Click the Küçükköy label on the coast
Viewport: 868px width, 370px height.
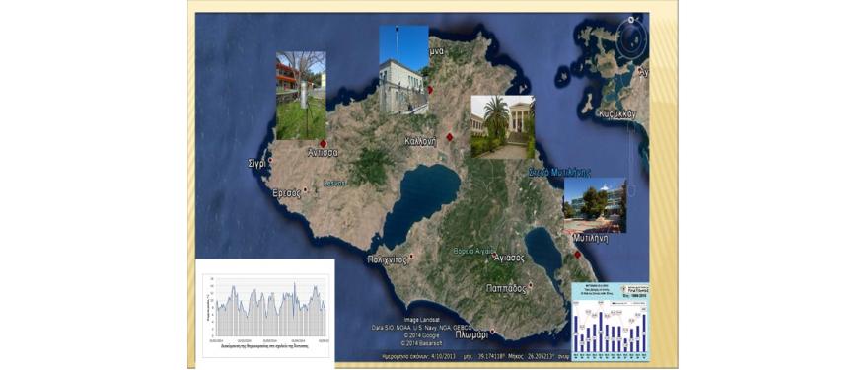tap(617, 114)
